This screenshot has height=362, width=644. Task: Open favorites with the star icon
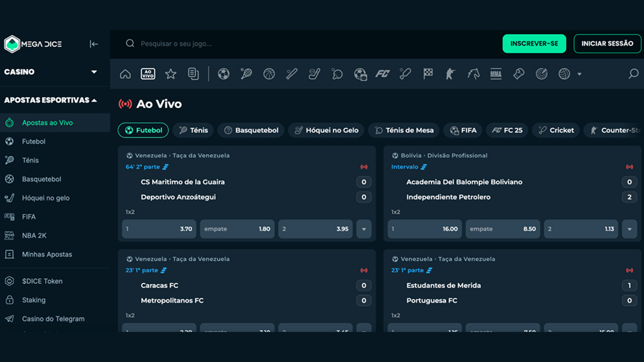click(x=171, y=74)
